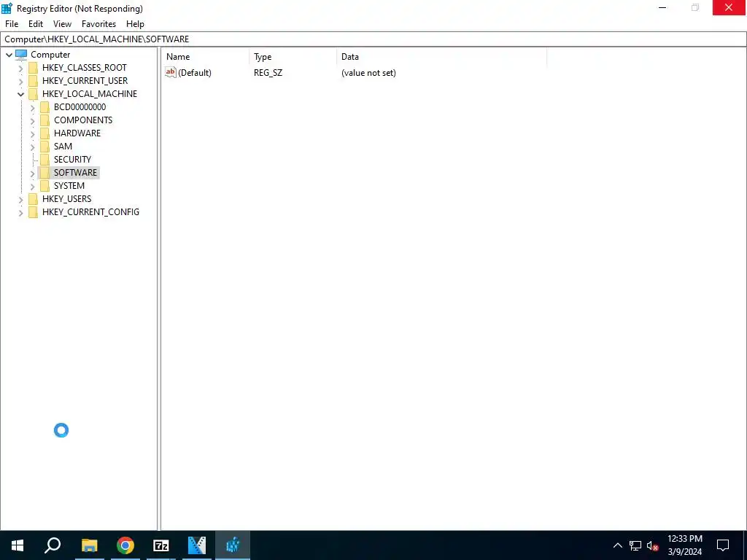This screenshot has height=560, width=747.
Task: Expand the SOFTWARE key
Action: point(32,174)
